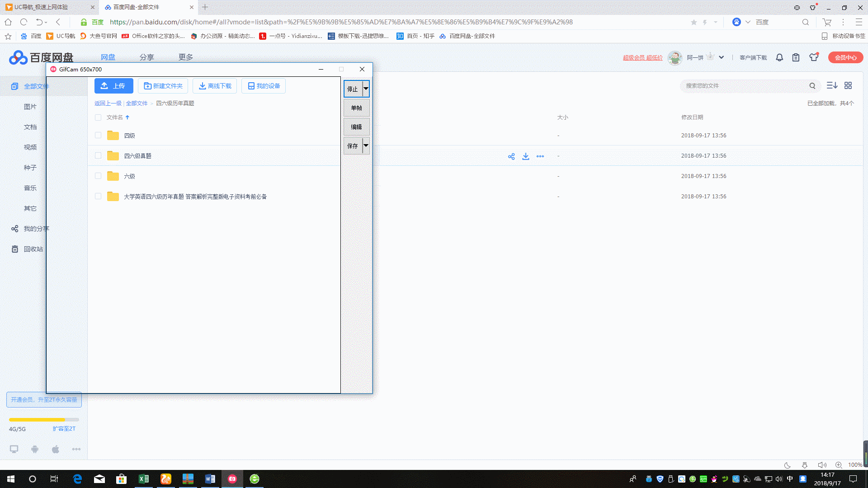The height and width of the screenshot is (488, 868).
Task: Click the share icon on 四六级真题 row
Action: (511, 156)
